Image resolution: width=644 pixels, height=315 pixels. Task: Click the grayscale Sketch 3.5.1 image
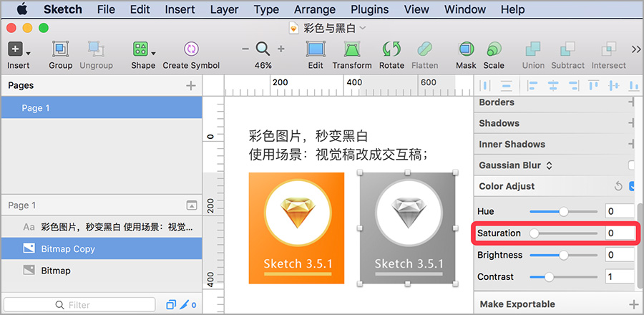coord(407,228)
